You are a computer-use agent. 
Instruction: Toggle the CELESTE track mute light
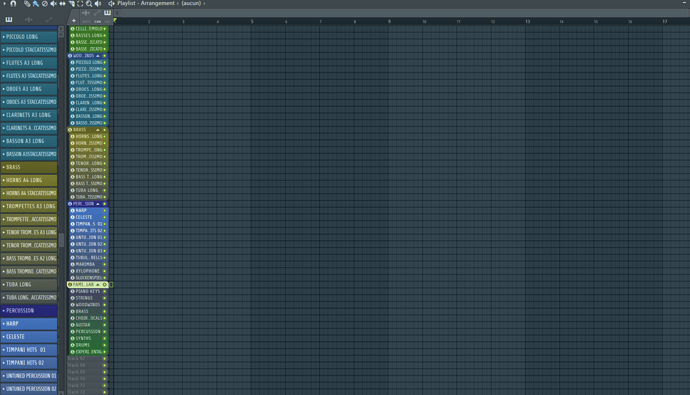coord(105,217)
